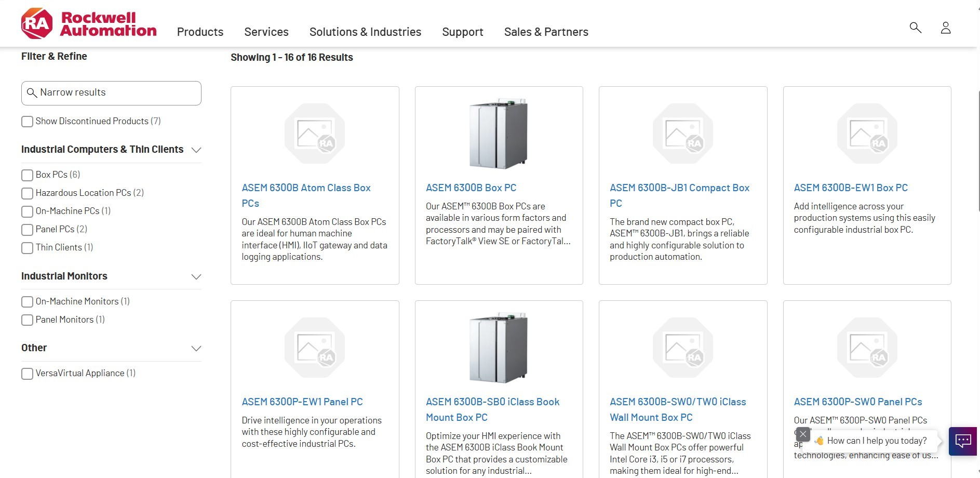Click the ASEM 6300B Box PC product image
The height and width of the screenshot is (478, 980).
tap(499, 134)
